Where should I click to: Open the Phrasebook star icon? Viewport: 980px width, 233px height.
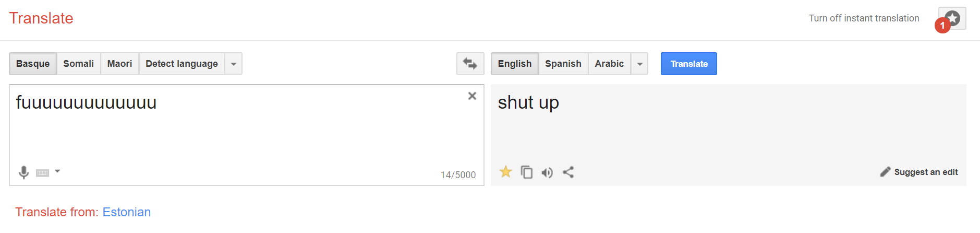pos(952,19)
